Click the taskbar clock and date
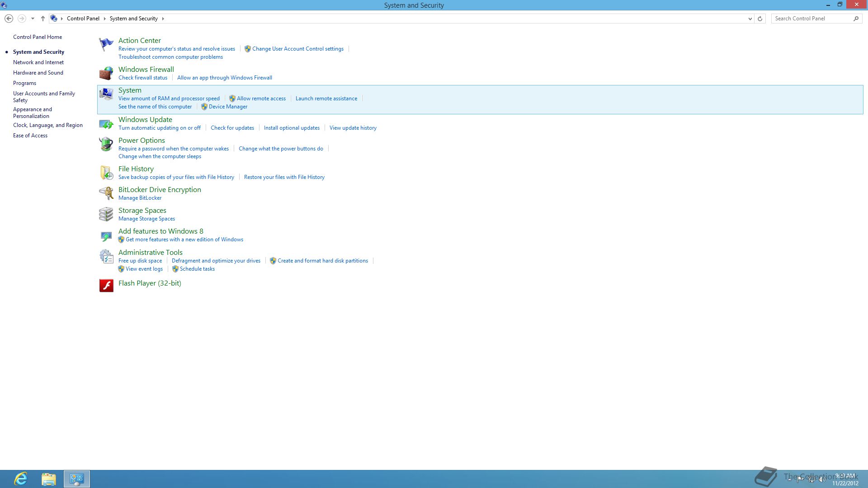 click(845, 479)
